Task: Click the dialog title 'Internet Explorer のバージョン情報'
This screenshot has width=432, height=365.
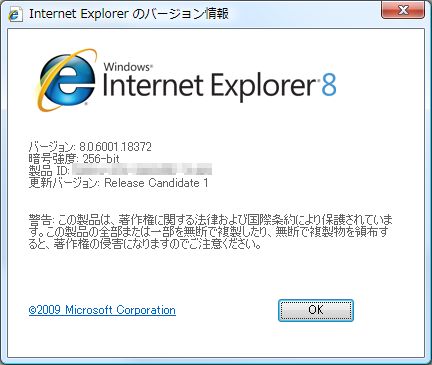Action: pyautogui.click(x=129, y=14)
